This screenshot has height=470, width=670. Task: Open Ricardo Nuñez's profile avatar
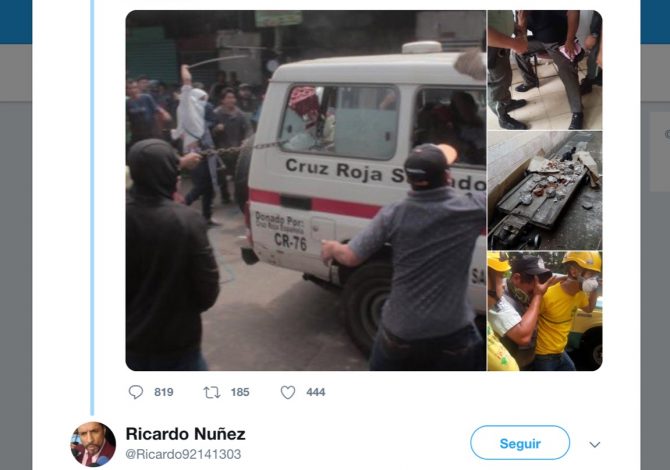93,444
